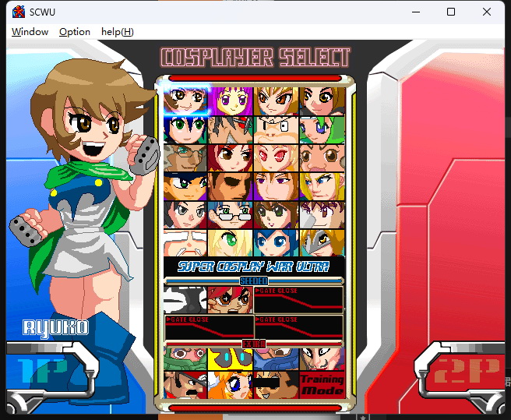Click the first GATE CLOSE slot

[x=298, y=300]
